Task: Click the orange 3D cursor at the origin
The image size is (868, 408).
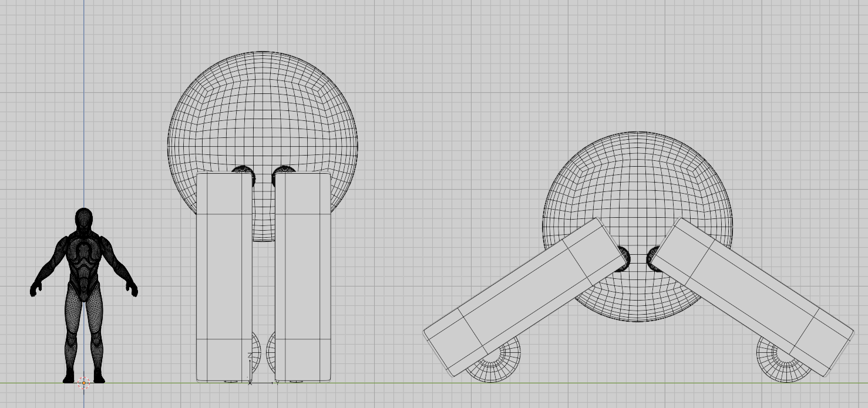Action: click(84, 382)
